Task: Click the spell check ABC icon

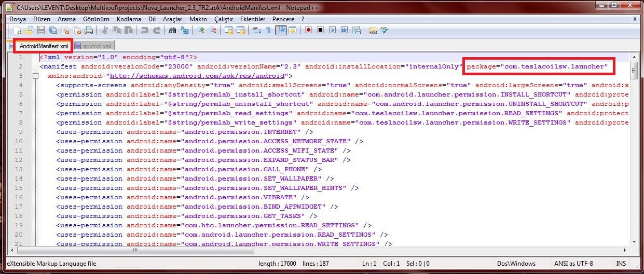Action: coord(385,31)
